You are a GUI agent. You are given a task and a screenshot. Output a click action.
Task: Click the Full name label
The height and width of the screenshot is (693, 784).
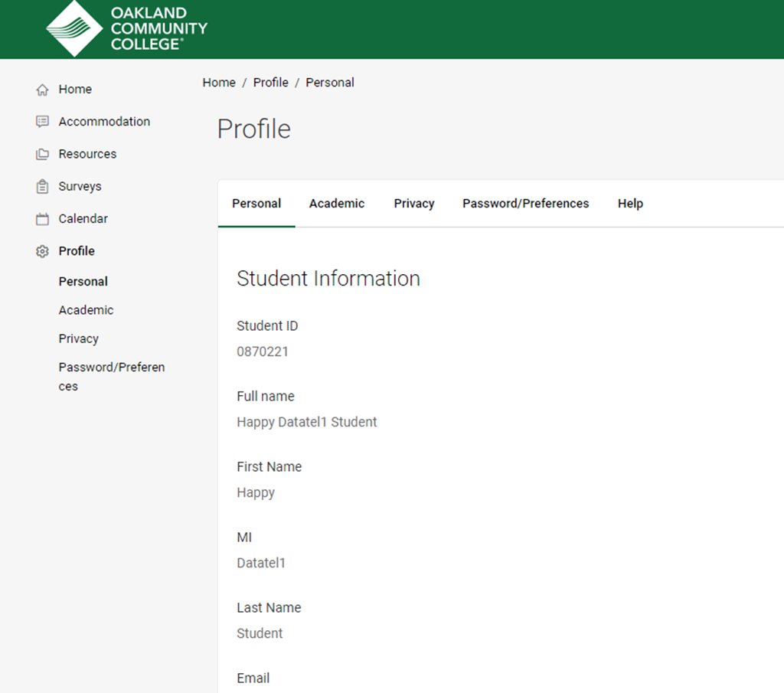click(266, 397)
